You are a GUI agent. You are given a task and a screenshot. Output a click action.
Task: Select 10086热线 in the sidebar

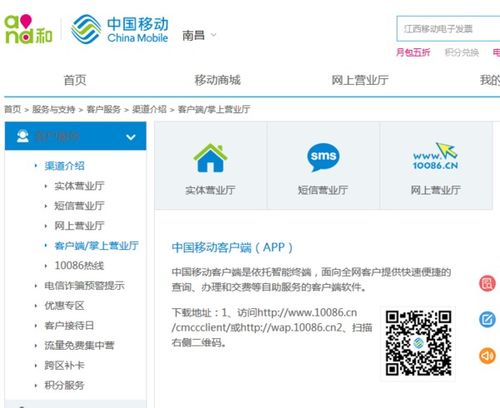click(x=79, y=265)
